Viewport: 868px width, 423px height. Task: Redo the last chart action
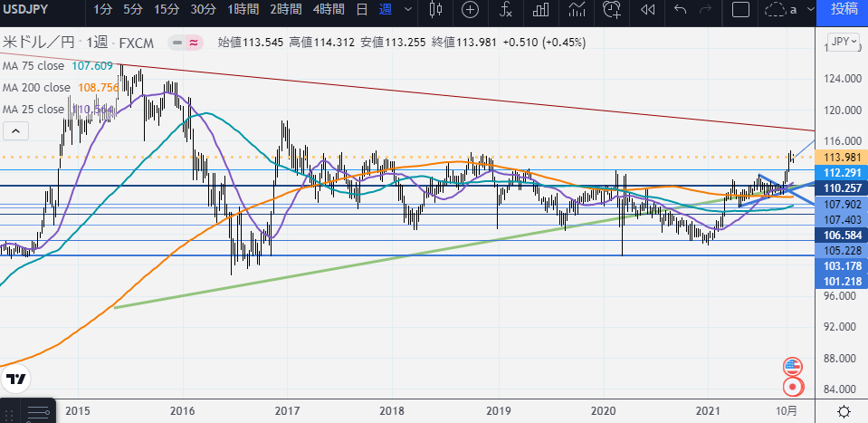pyautogui.click(x=706, y=9)
